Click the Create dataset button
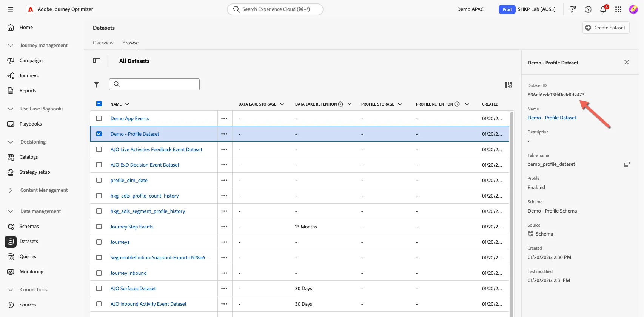Viewport: 644px width, 317px height. (x=606, y=28)
